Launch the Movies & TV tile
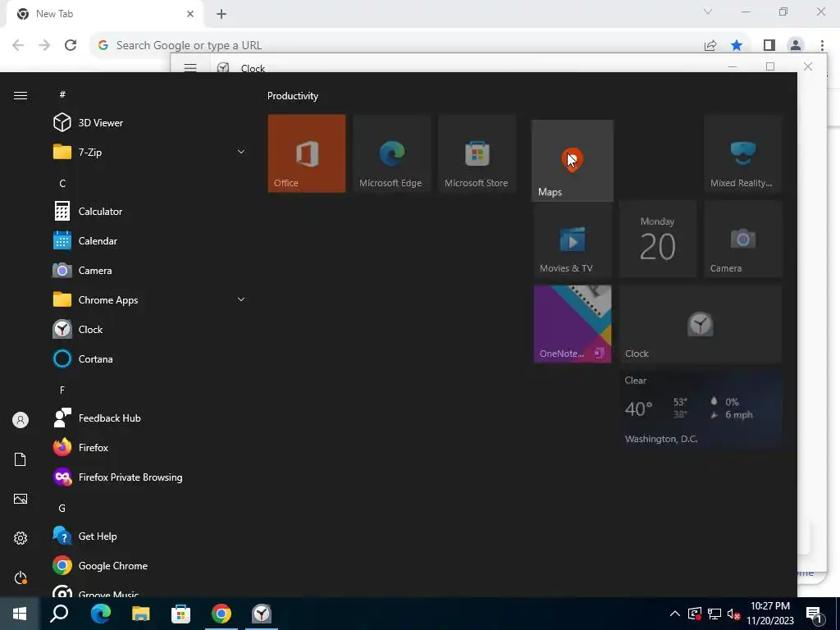 (573, 239)
